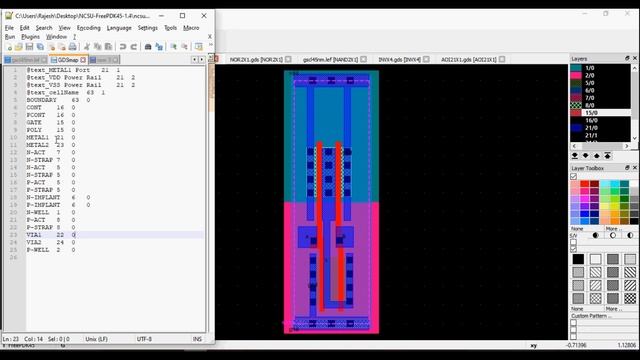Screen dimensions: 640x360
Task: Click the Redo arrow icon
Action: 133,47
